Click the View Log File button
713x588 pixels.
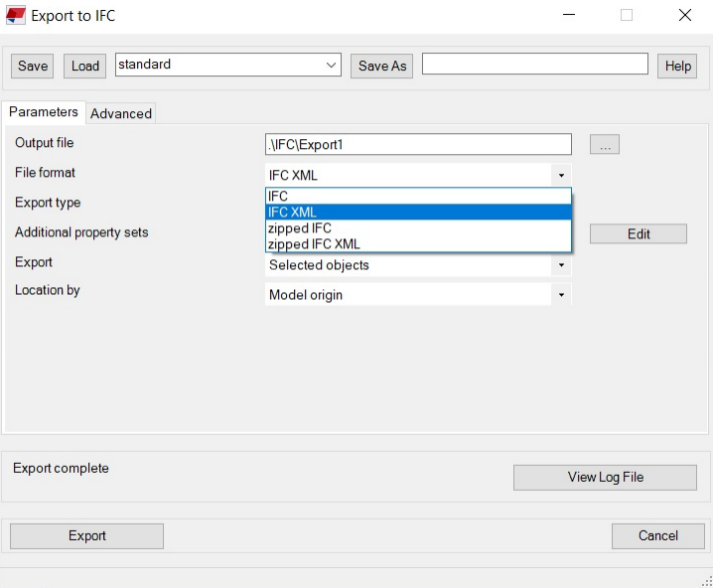click(605, 477)
